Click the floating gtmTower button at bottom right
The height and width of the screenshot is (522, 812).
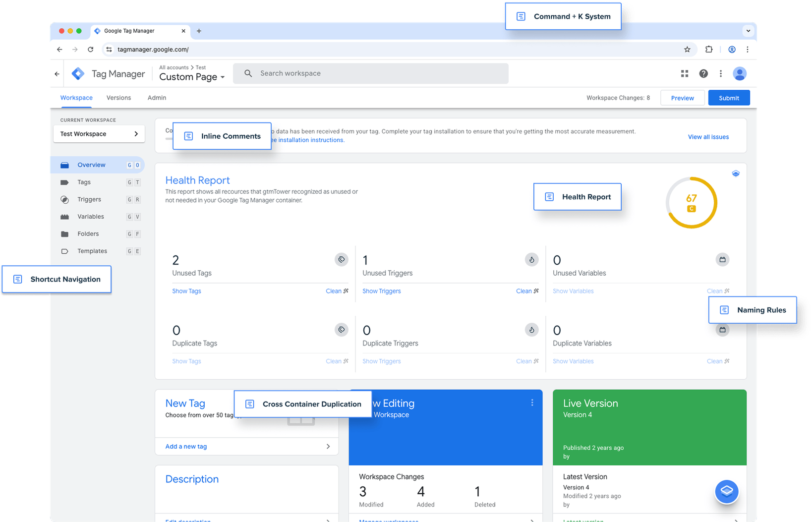727,491
